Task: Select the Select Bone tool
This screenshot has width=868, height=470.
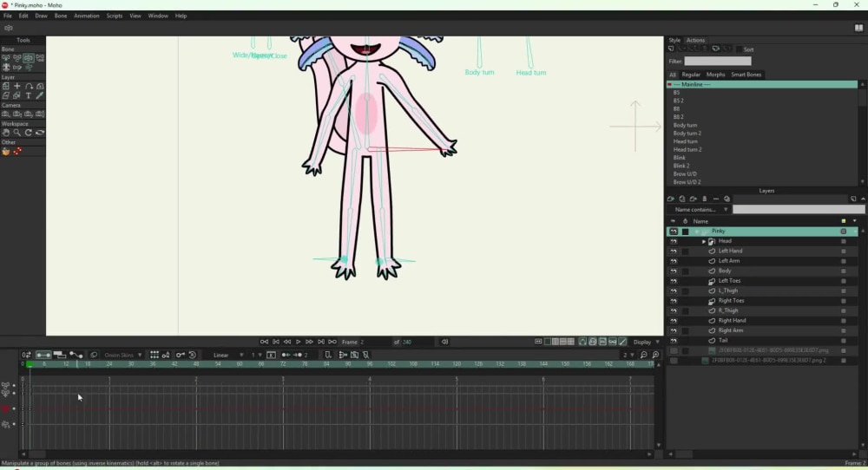Action: tap(5, 57)
